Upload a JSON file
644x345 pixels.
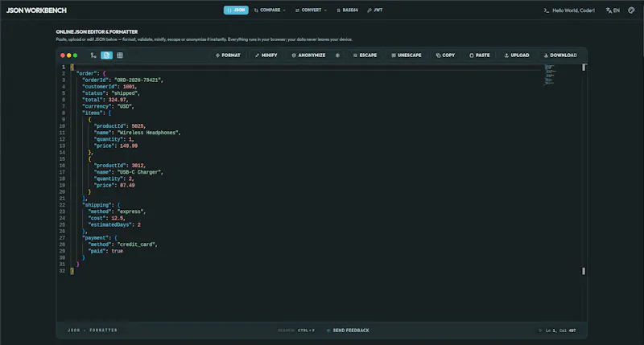click(517, 55)
